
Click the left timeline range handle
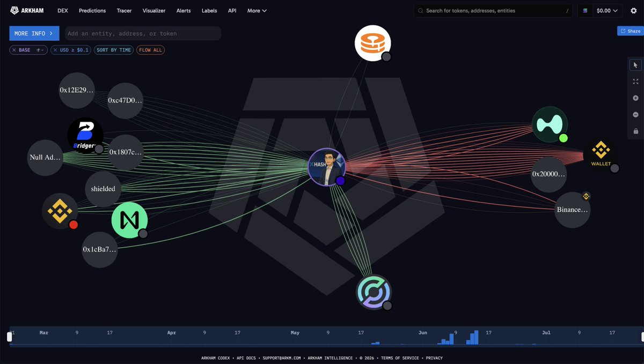click(9, 337)
